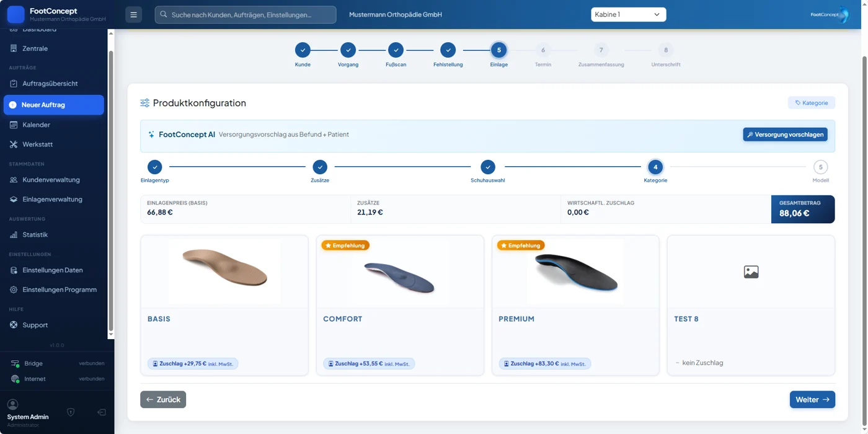Go back to the Kunde wizard step

[303, 50]
